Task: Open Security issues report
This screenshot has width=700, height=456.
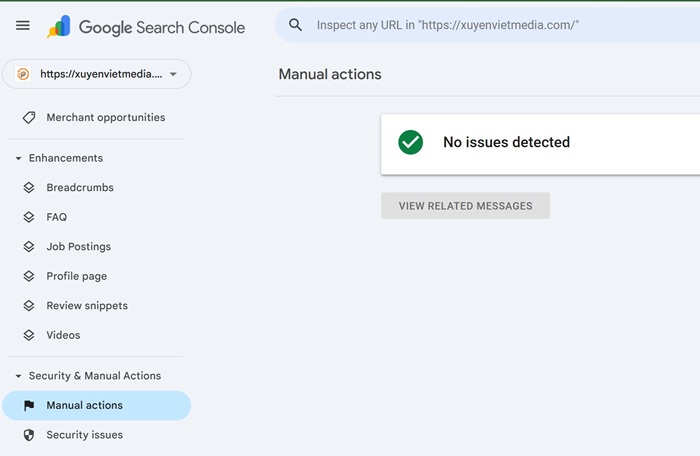Action: (96, 435)
